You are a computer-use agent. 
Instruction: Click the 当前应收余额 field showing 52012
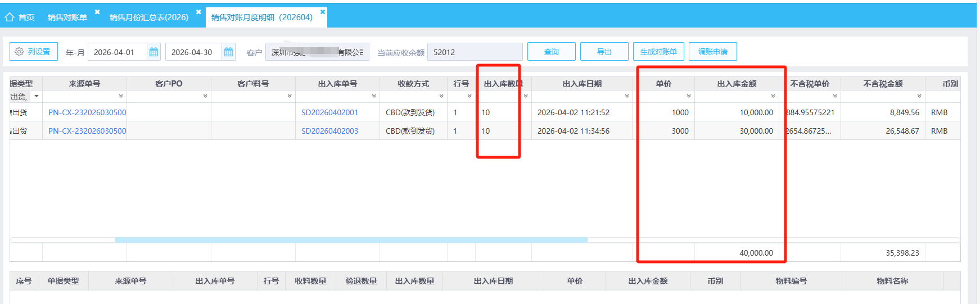(475, 52)
